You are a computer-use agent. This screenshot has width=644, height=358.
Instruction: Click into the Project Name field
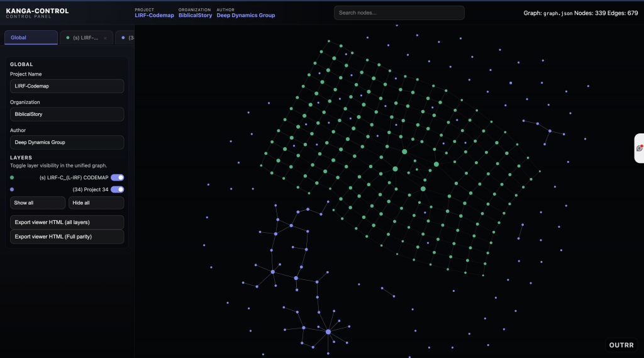pos(67,86)
